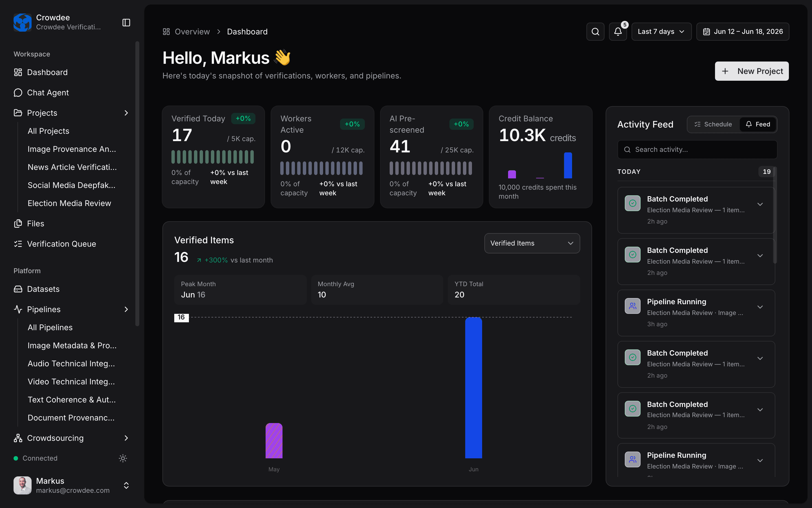This screenshot has height=508, width=812.
Task: Open the Jun 12 – Jun 18 date picker
Action: click(743, 32)
